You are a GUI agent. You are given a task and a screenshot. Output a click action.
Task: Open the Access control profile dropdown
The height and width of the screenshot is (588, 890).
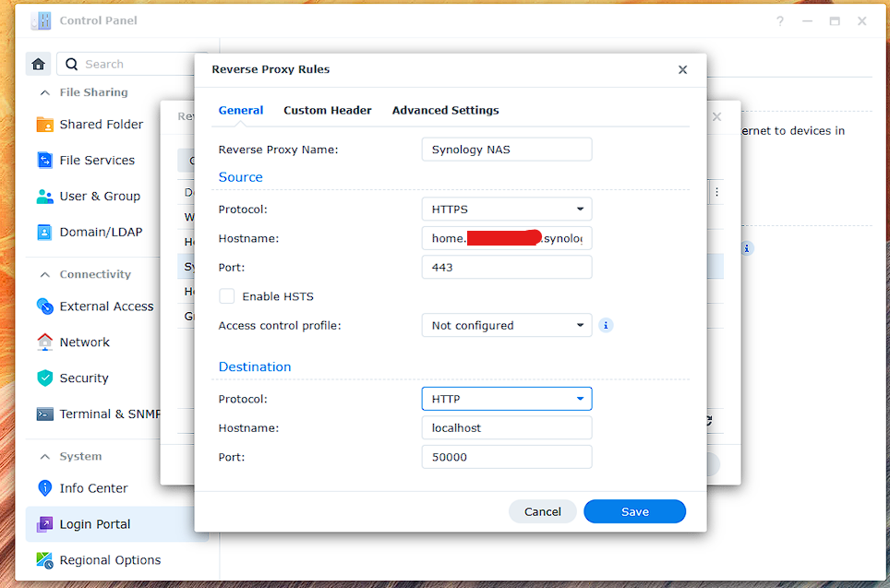click(506, 325)
